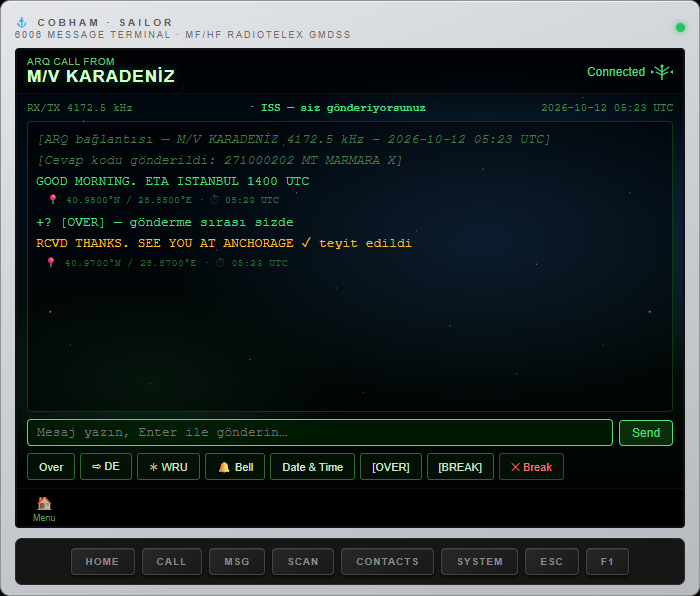
Task: Click the teyit edildi confirmation mark
Action: coord(356,243)
